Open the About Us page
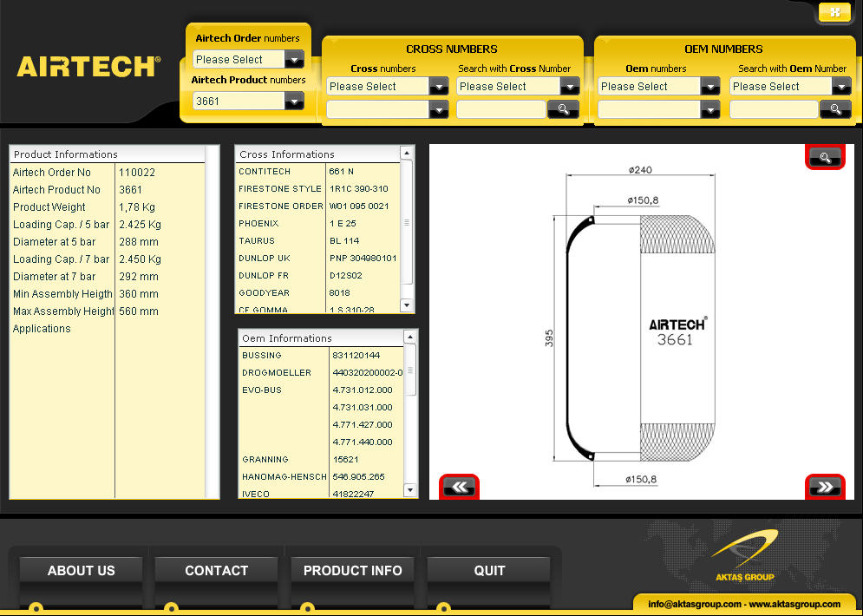This screenshot has height=616, width=863. coord(81,571)
